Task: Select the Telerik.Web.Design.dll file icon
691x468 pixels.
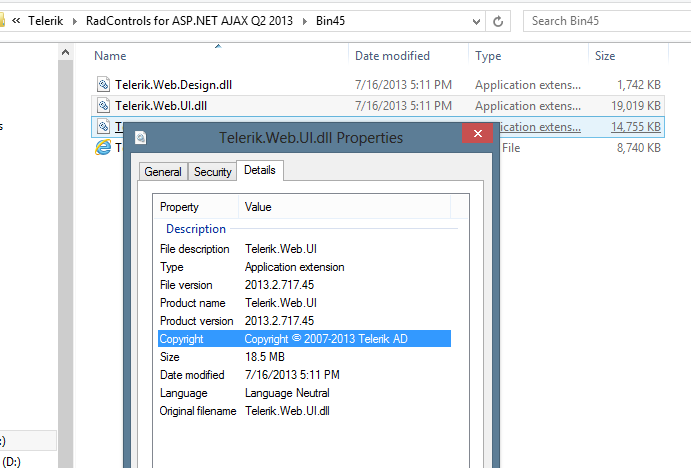Action: click(103, 84)
